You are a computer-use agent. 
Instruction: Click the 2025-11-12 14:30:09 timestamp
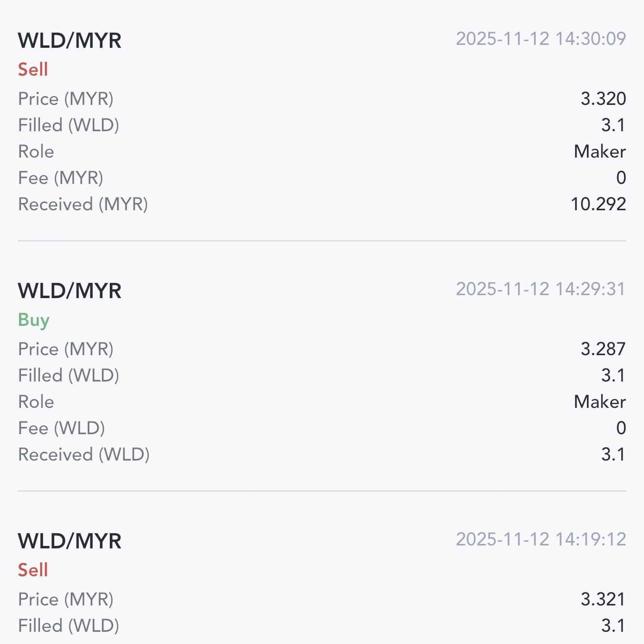click(x=541, y=39)
